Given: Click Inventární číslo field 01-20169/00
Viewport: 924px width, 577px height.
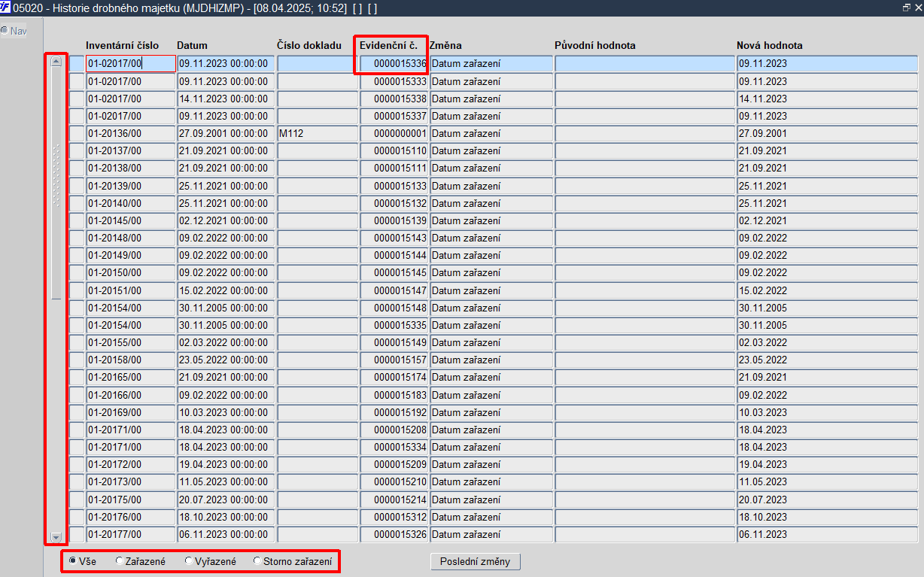Looking at the screenshot, I should pos(131,412).
